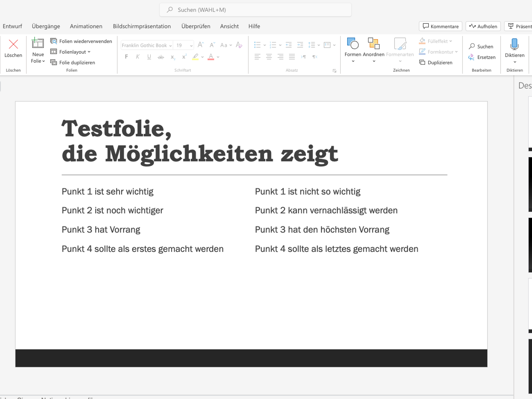The width and height of the screenshot is (532, 399).
Task: Click the red Löschen delete icon
Action: click(13, 44)
